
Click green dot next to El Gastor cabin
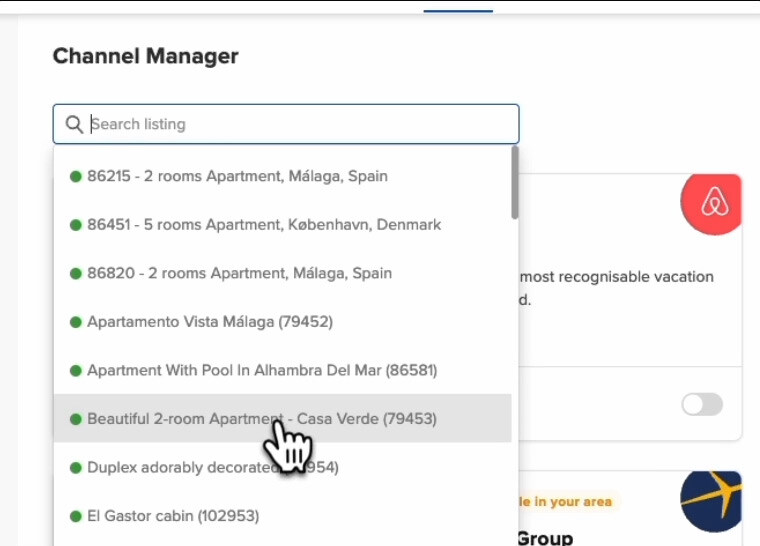tap(75, 516)
